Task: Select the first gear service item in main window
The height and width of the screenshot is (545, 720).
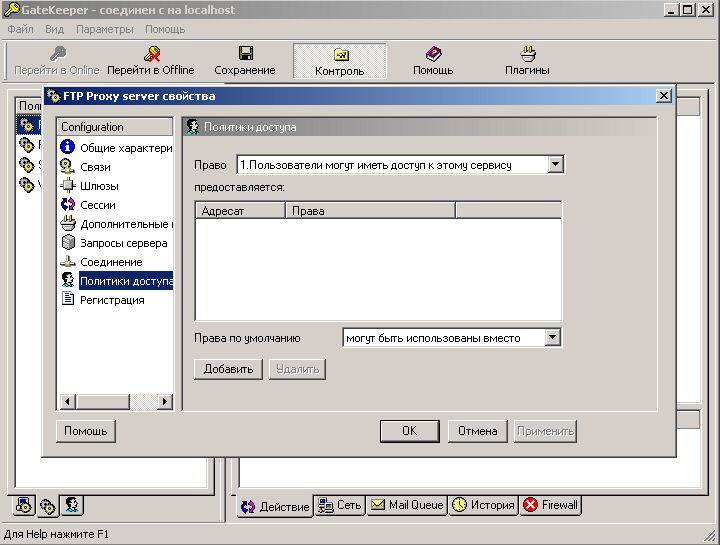Action: click(28, 125)
